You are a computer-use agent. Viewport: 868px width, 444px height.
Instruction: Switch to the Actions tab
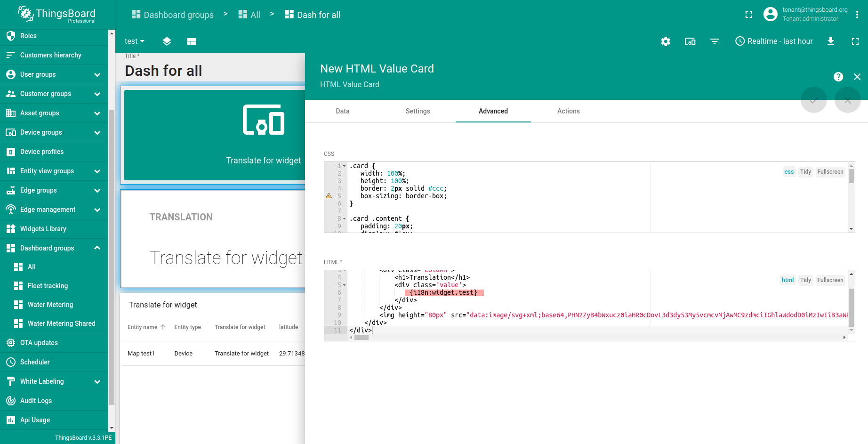click(569, 111)
